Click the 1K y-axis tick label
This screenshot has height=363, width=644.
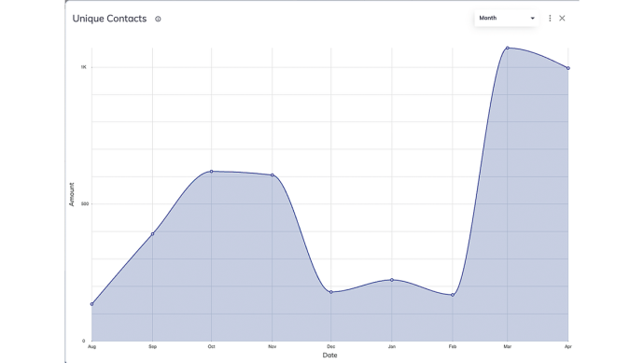83,67
